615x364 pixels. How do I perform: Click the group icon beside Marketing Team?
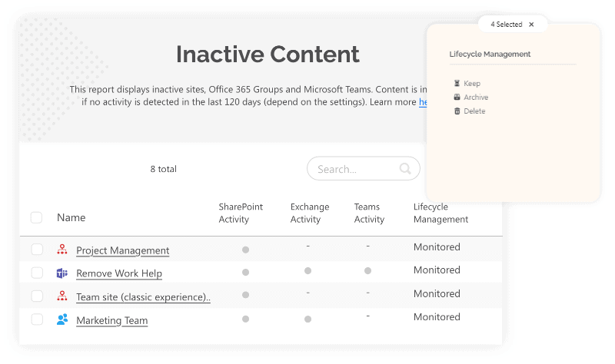tap(62, 319)
